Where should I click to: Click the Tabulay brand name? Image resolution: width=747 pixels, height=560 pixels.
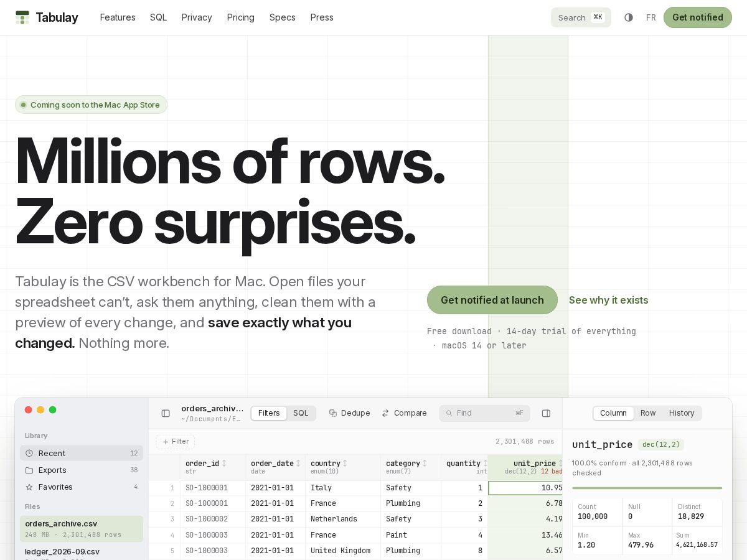(57, 17)
